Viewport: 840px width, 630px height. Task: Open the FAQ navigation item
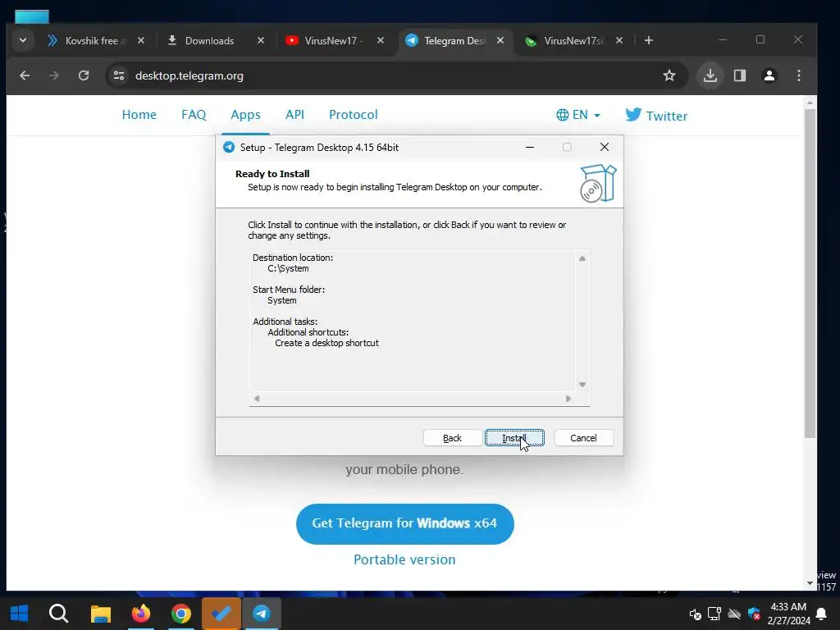point(194,115)
